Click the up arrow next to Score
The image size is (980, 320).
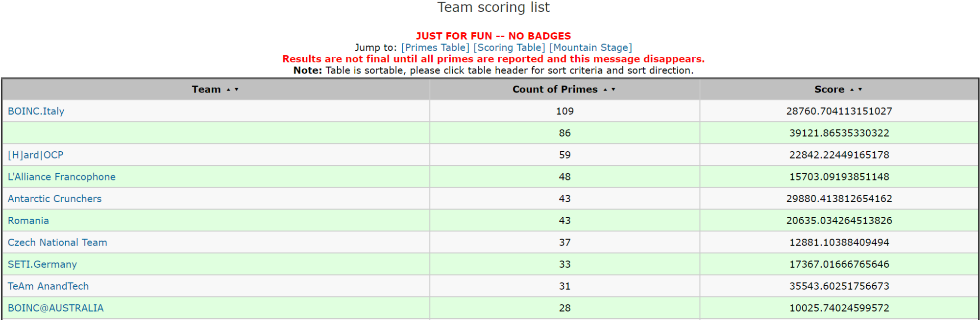[852, 90]
